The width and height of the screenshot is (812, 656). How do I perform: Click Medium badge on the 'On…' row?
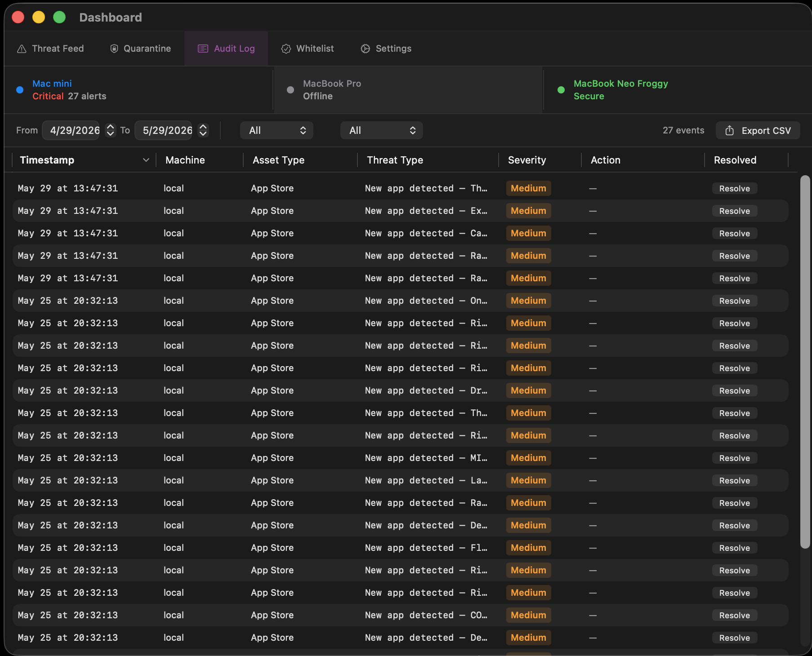[528, 301]
